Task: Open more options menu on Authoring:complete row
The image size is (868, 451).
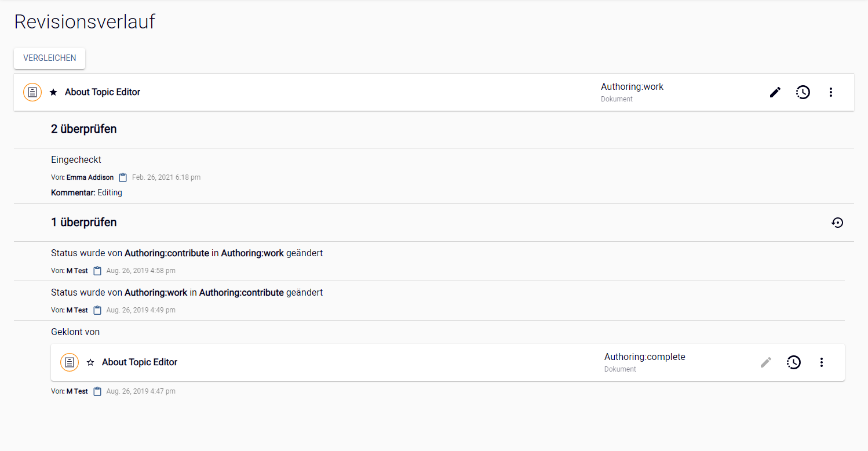Action: tap(822, 362)
